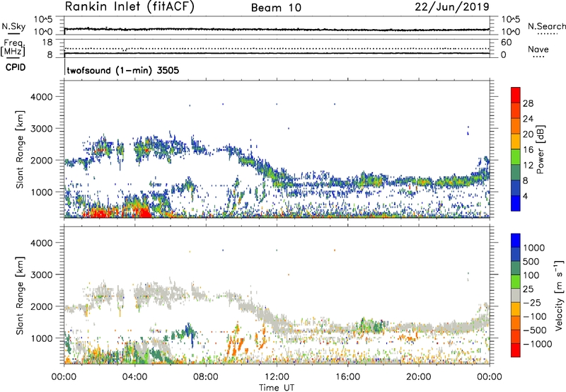Click the "1000" tick on velocity panel axis
This screenshot has width=566, height=392.
coord(41,338)
